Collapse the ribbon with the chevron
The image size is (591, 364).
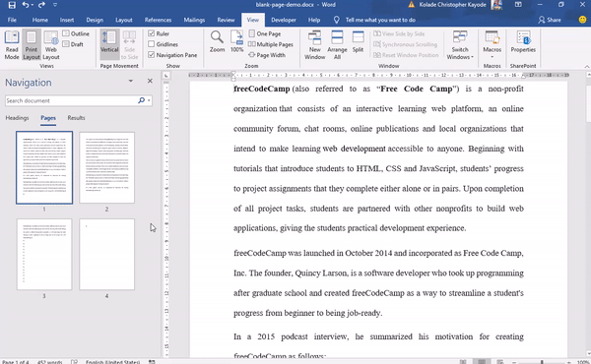pos(587,66)
